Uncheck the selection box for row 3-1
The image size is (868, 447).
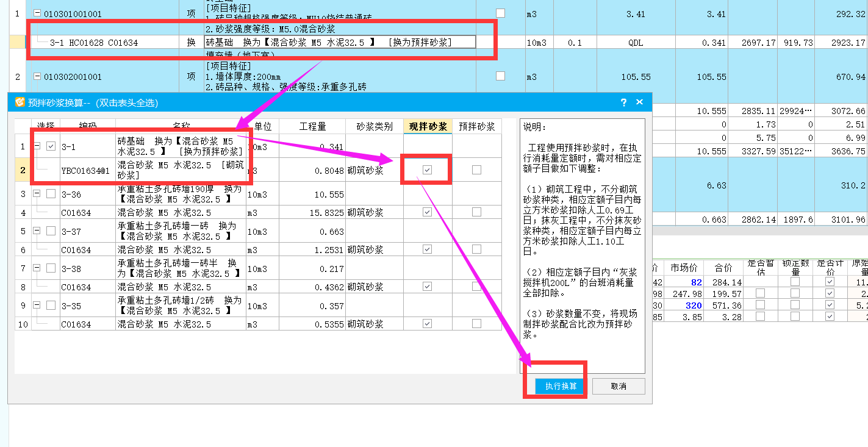pyautogui.click(x=51, y=146)
